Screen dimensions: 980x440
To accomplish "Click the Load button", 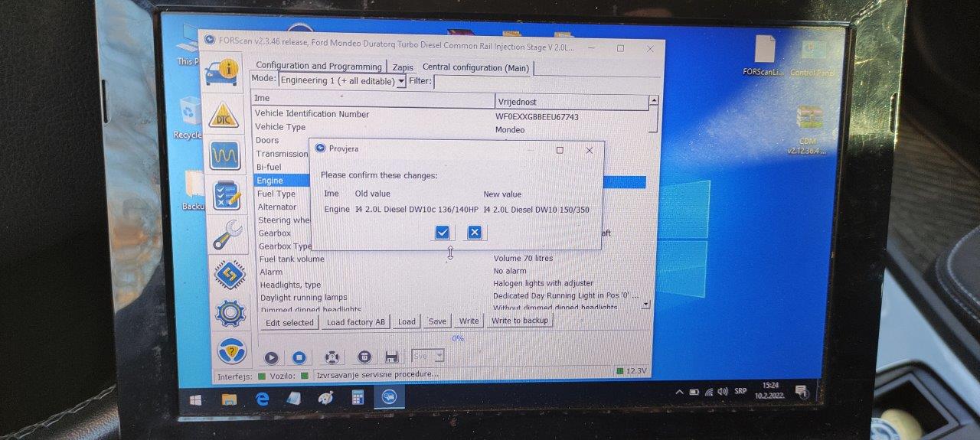I will [407, 321].
